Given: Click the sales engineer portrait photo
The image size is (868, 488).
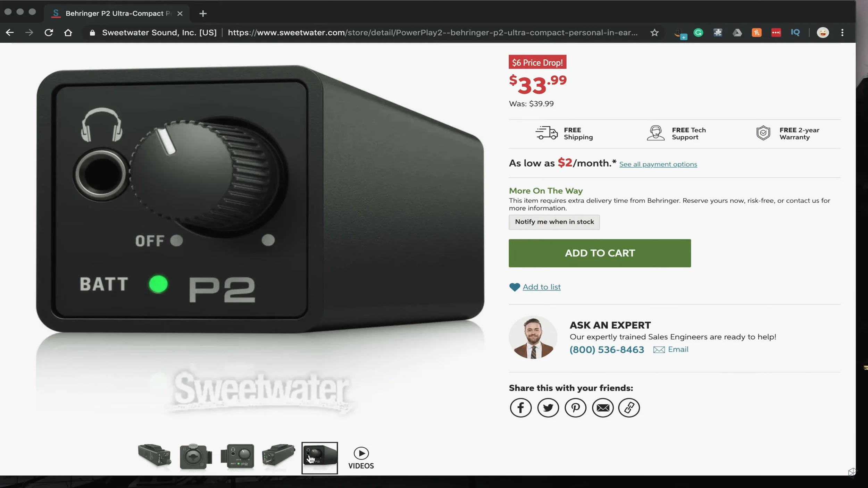Looking at the screenshot, I should point(533,337).
